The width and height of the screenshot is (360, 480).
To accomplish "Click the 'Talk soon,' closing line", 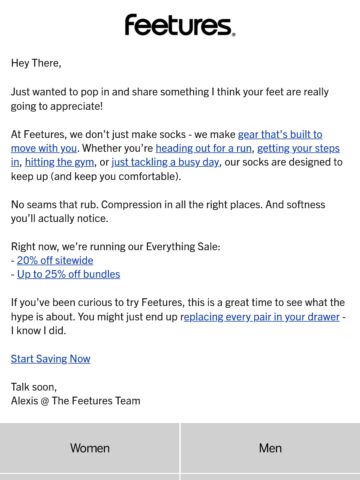I will tap(34, 387).
